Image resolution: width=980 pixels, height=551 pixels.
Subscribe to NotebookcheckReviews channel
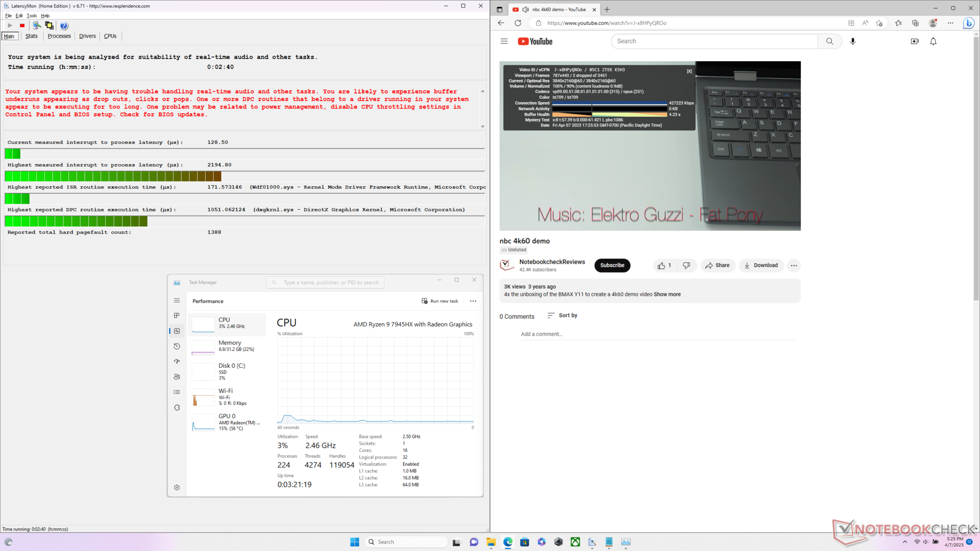point(612,265)
